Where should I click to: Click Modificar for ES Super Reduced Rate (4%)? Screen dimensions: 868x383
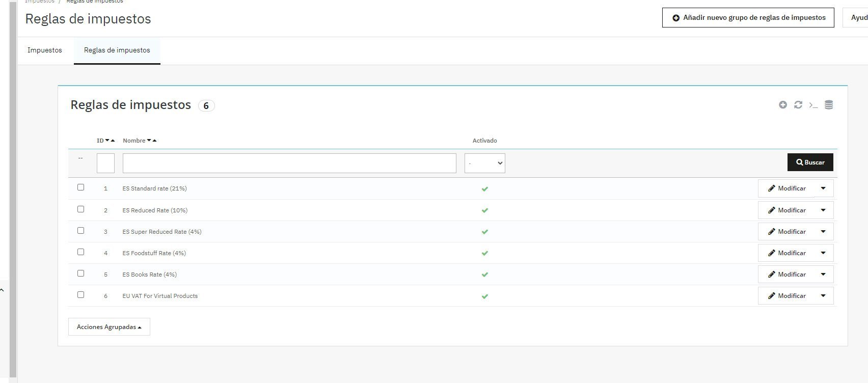786,232
